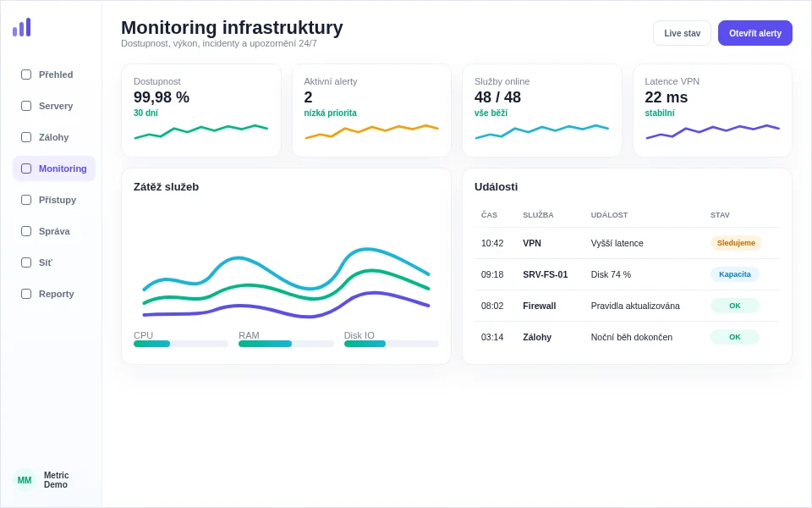Select the 10:42 time cell
The width and height of the screenshot is (812, 508).
pyautogui.click(x=492, y=243)
